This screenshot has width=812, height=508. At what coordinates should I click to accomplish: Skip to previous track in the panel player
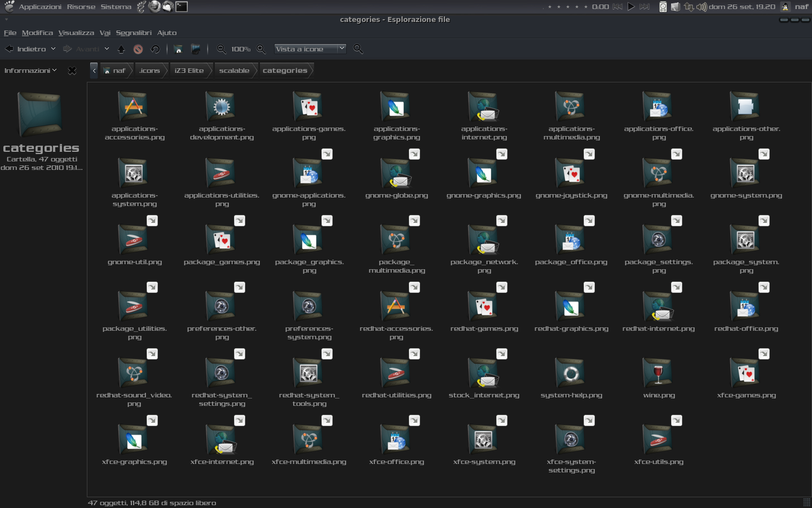(x=617, y=7)
